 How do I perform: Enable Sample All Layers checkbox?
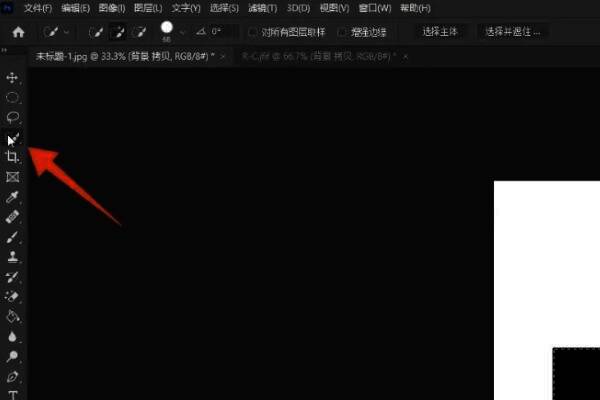253,32
